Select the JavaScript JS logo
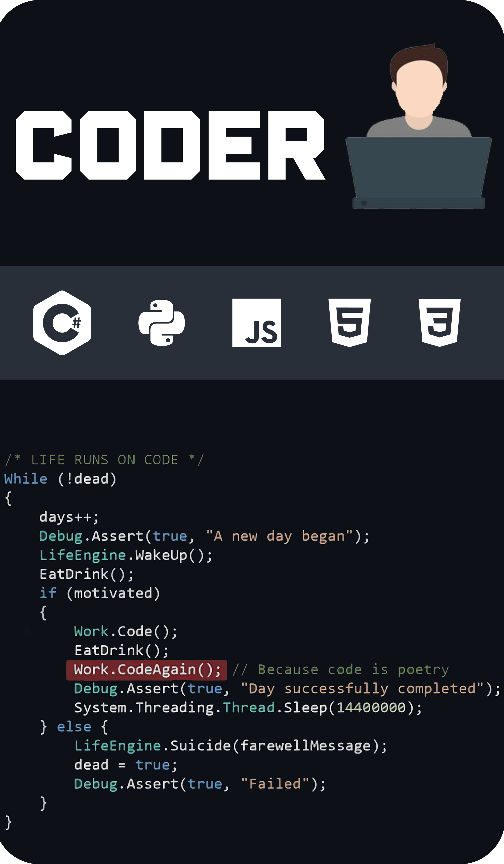The width and height of the screenshot is (504, 864). coord(256,323)
